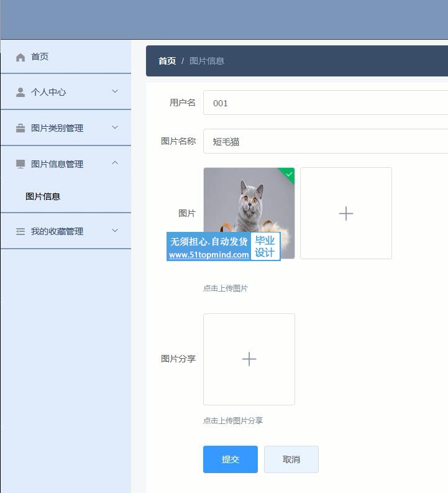The image size is (448, 493).
Task: Focus the 用户名 input field
Action: [326, 103]
